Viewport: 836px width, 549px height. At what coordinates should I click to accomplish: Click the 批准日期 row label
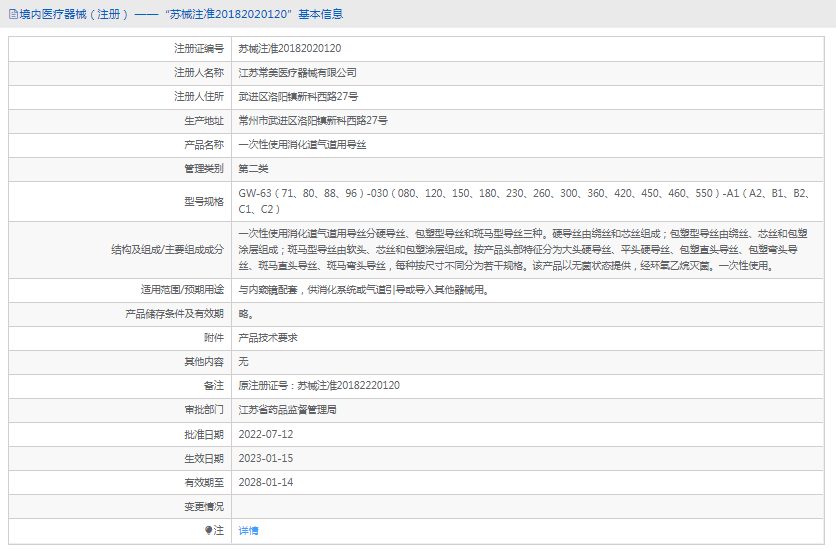[204, 434]
